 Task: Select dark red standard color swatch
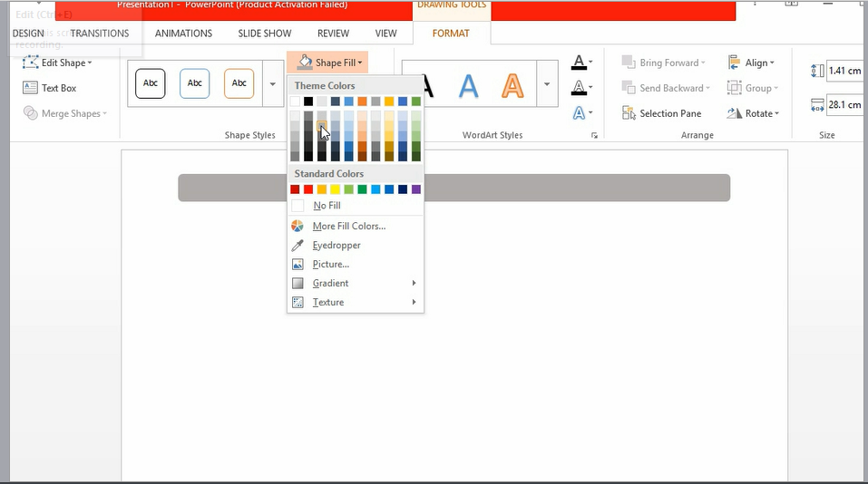click(x=295, y=189)
